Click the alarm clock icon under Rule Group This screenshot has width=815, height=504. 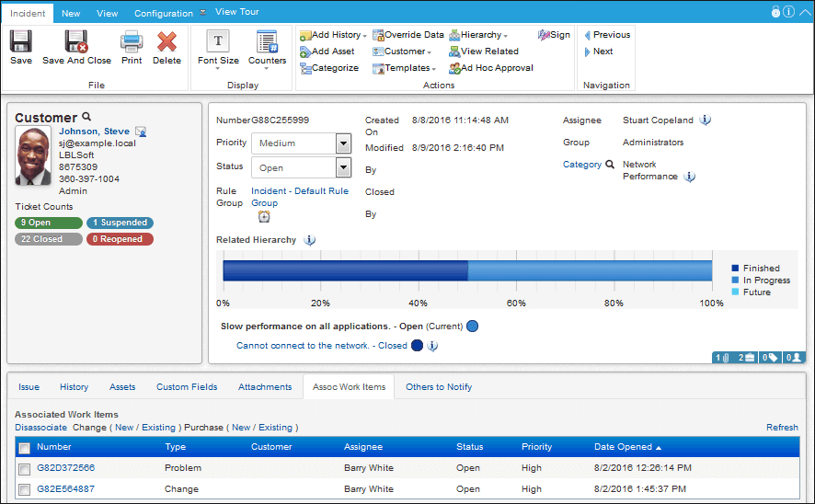pyautogui.click(x=264, y=217)
